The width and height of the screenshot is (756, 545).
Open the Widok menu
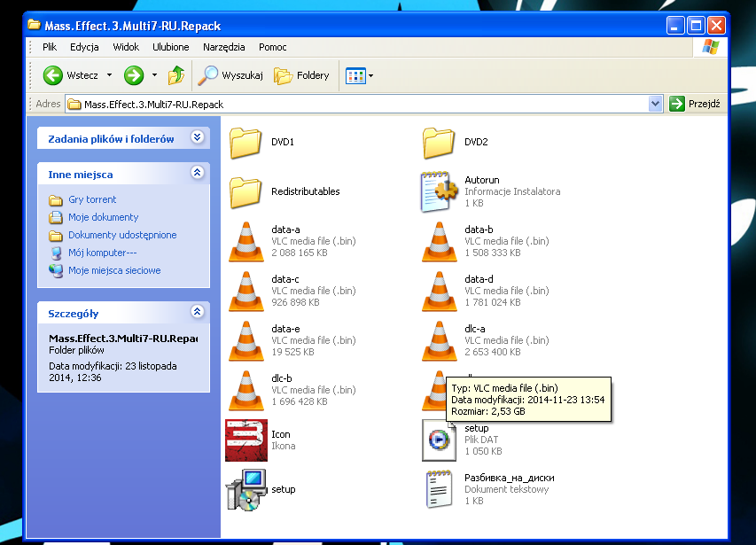tap(126, 47)
